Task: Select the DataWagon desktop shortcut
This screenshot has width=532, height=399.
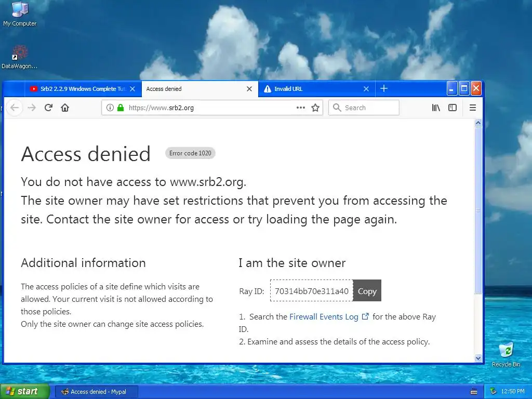Action: 20,57
